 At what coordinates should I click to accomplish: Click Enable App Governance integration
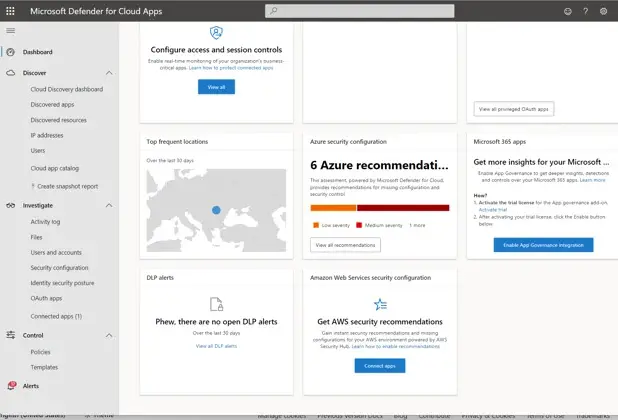[x=543, y=245]
